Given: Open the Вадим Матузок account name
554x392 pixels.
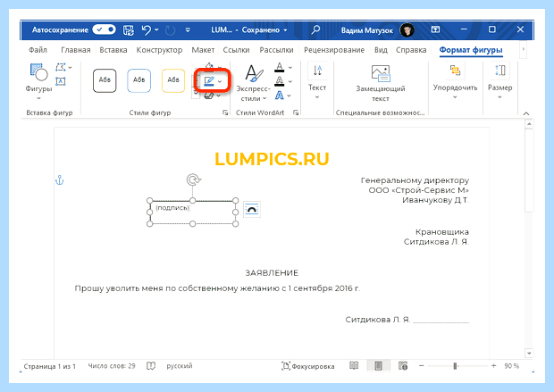Looking at the screenshot, I should [366, 30].
